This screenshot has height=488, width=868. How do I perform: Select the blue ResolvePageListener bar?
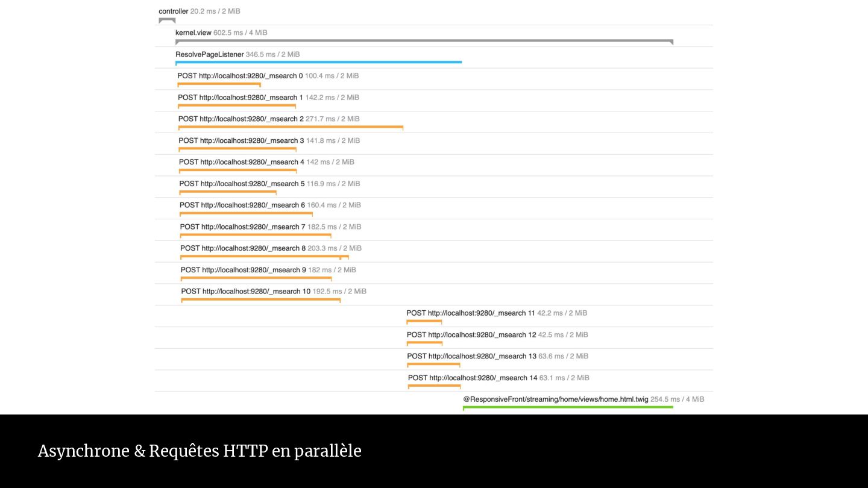point(318,62)
